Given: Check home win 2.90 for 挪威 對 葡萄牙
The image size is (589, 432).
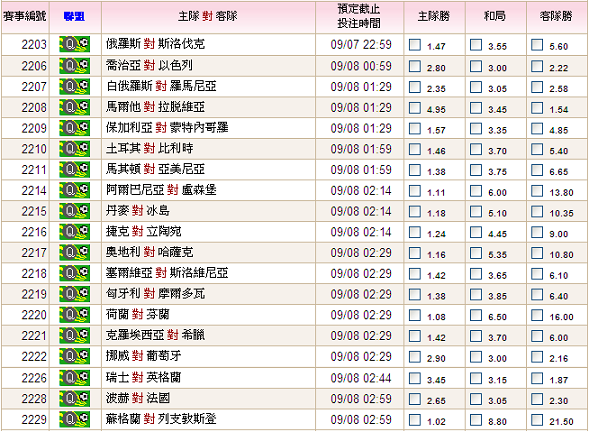Looking at the screenshot, I should (x=415, y=357).
